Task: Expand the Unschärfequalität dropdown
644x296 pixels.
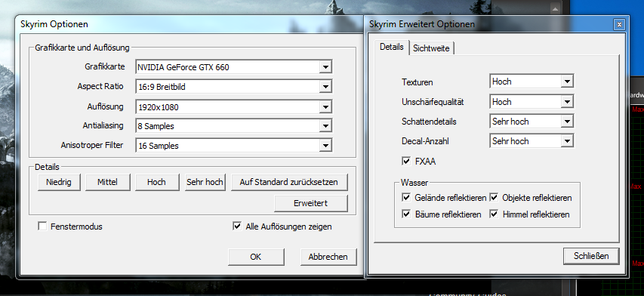Action: coord(567,101)
